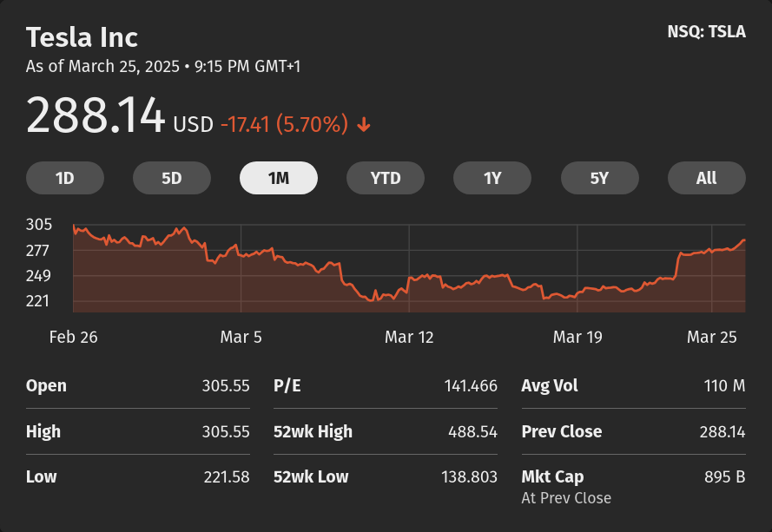Screen dimensions: 772x532
Task: Switch chart to 5D range
Action: click(x=172, y=178)
